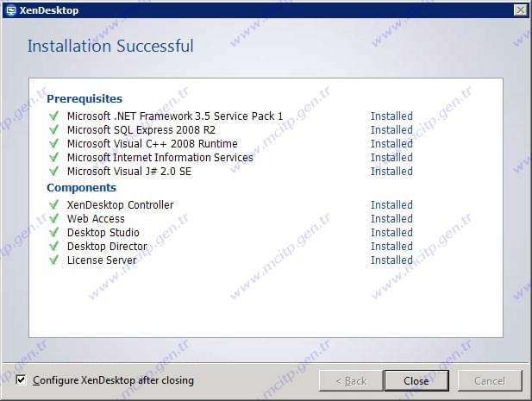Click the Configure XenDesktop after closing label
Screen dimensions: 532x401
pyautogui.click(x=113, y=380)
